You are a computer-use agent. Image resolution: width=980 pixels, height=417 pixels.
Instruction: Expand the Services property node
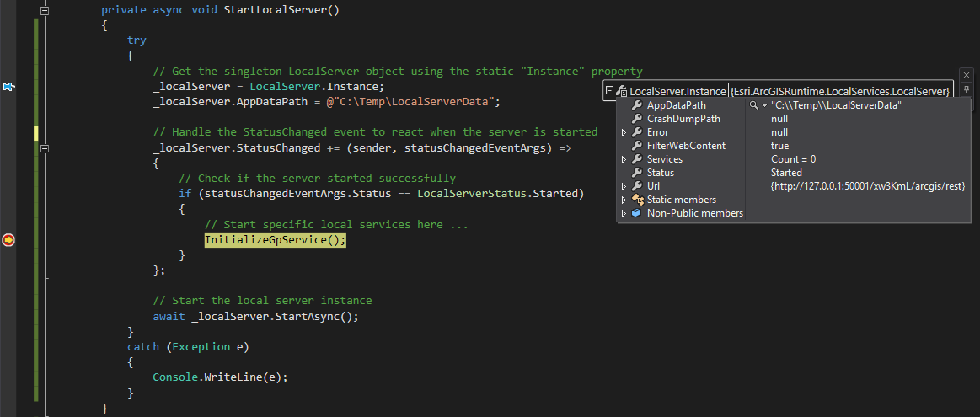(624, 159)
